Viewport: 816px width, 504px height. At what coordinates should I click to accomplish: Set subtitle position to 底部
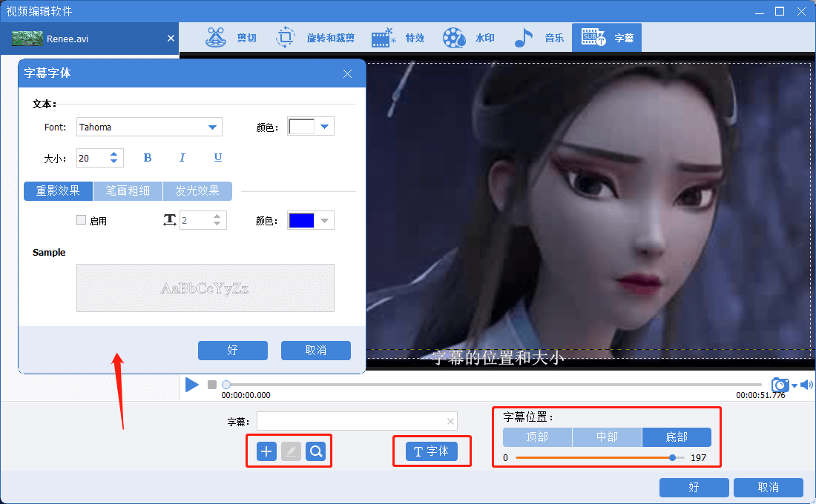click(677, 437)
